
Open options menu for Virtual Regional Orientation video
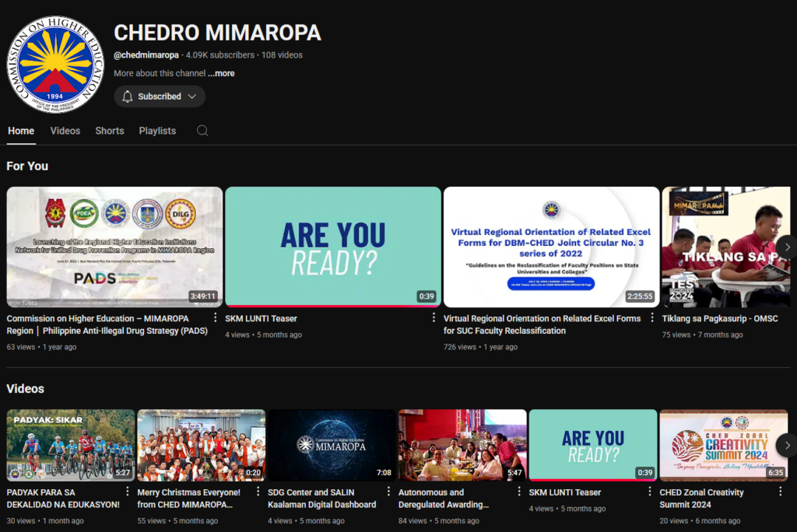tap(652, 317)
